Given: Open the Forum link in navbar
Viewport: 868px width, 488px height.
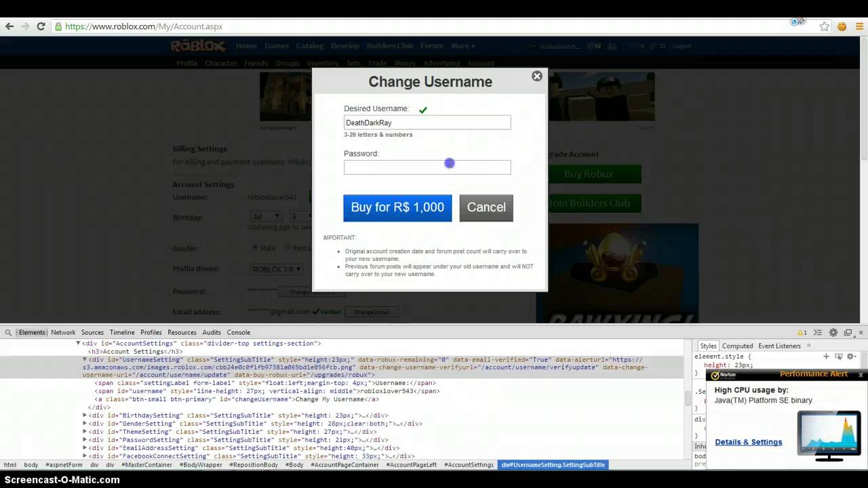Looking at the screenshot, I should [x=431, y=46].
